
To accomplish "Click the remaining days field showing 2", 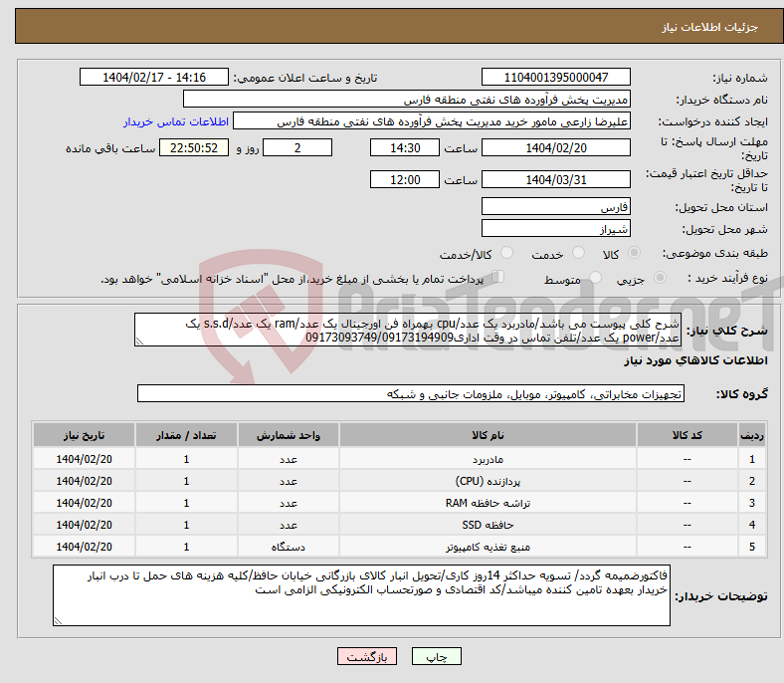I will pyautogui.click(x=297, y=147).
